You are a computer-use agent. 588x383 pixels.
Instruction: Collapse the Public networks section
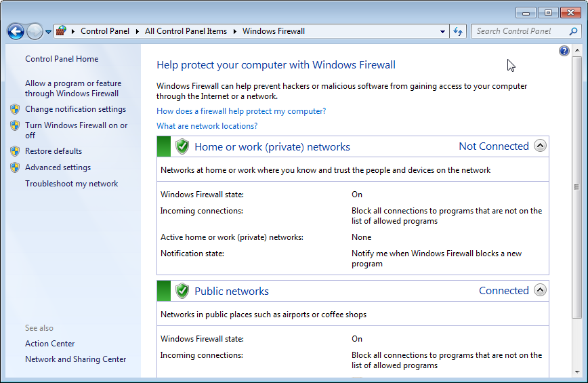tap(540, 290)
